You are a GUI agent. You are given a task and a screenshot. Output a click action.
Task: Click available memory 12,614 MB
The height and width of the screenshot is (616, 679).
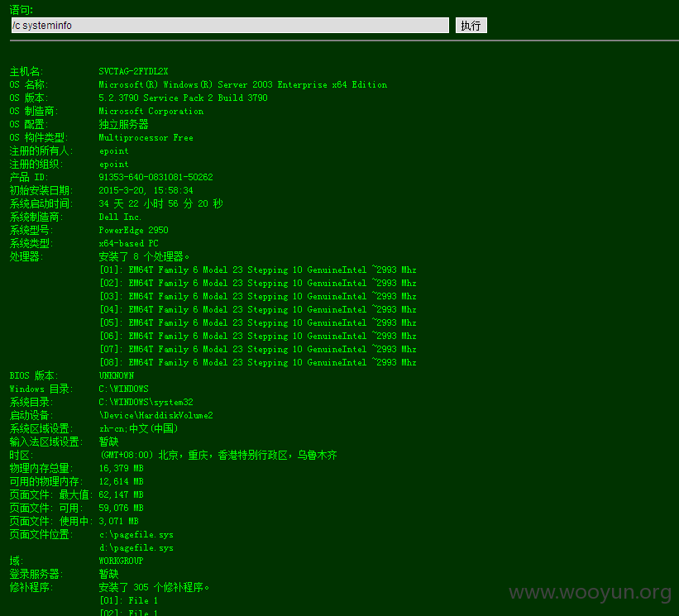tap(122, 481)
